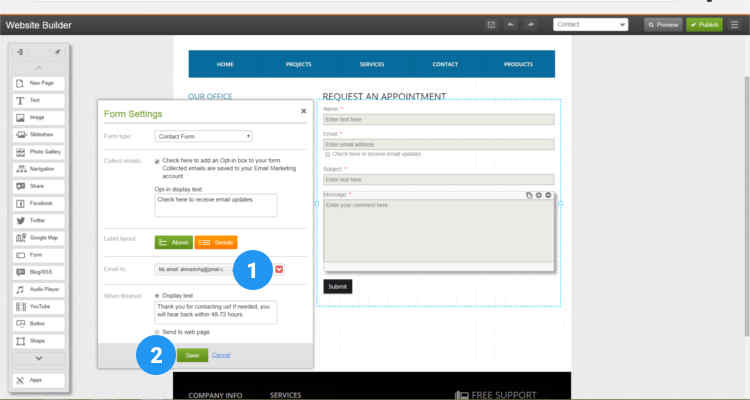Viewport: 750px width, 400px height.
Task: Choose the Image widget in sidebar
Action: [x=39, y=118]
